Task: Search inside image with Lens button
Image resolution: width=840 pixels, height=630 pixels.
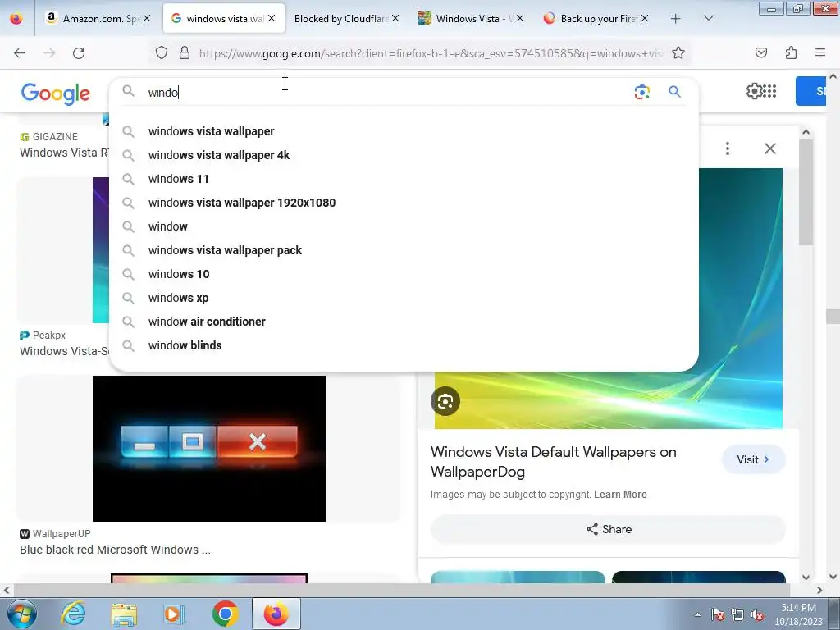Action: pyautogui.click(x=445, y=400)
